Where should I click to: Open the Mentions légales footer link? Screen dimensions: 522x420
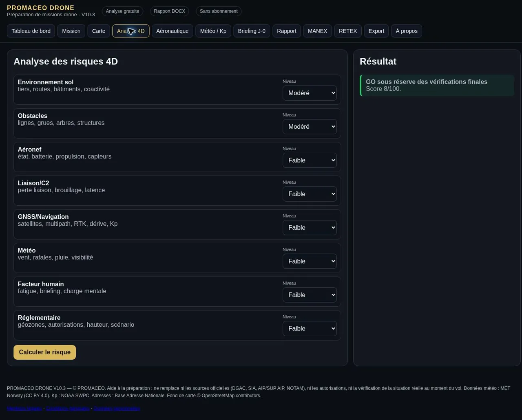point(24,408)
